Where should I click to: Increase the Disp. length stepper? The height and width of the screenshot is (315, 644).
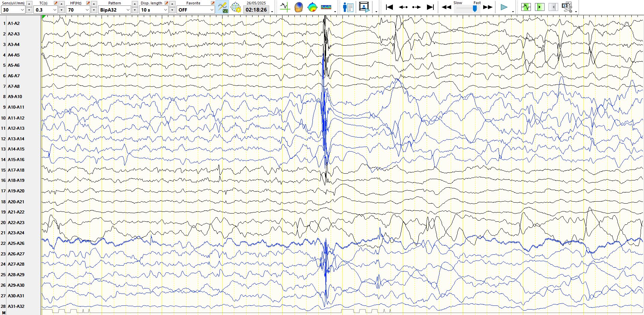click(x=172, y=3)
